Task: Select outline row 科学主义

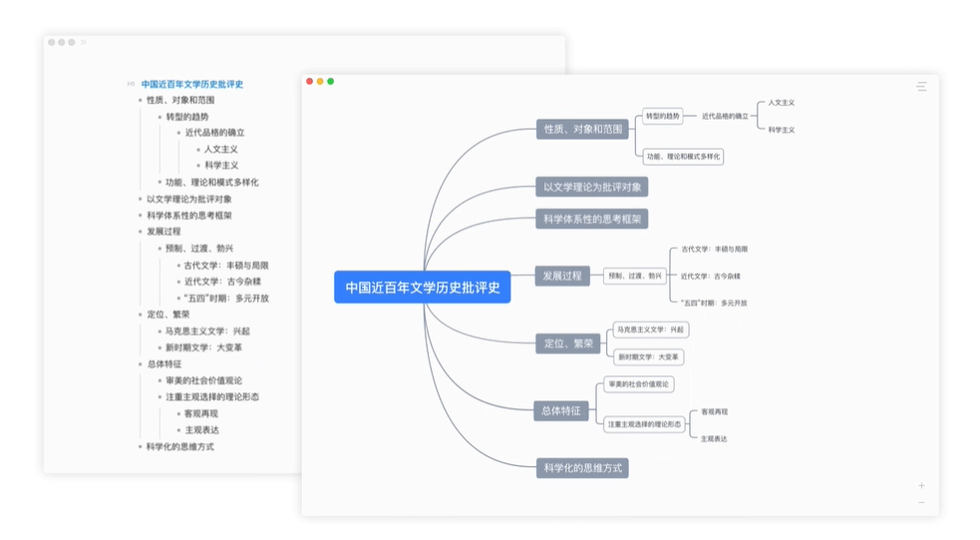Action: [x=221, y=165]
